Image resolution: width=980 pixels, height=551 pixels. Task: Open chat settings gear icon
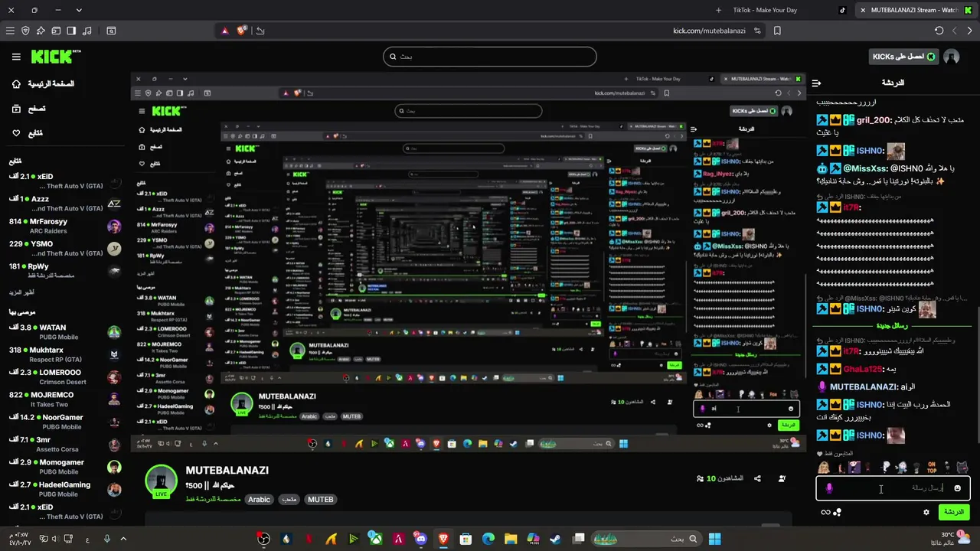click(x=926, y=512)
